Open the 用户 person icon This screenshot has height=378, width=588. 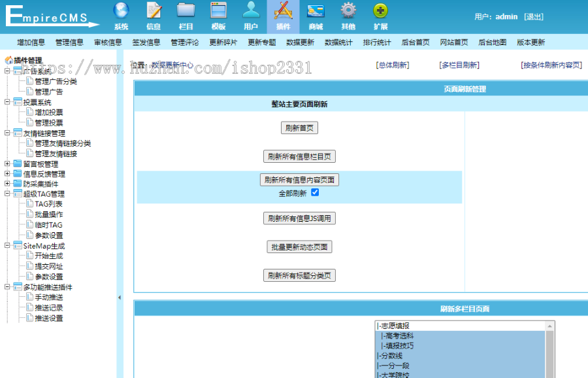[251, 11]
